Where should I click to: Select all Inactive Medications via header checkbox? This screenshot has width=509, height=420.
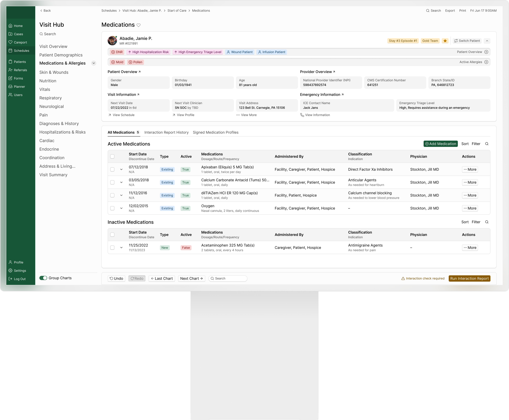coord(112,235)
